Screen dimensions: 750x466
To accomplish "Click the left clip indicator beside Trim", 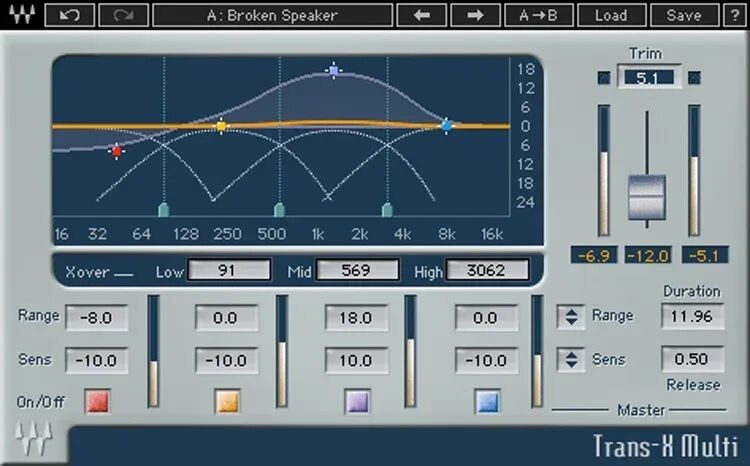I will pos(604,78).
